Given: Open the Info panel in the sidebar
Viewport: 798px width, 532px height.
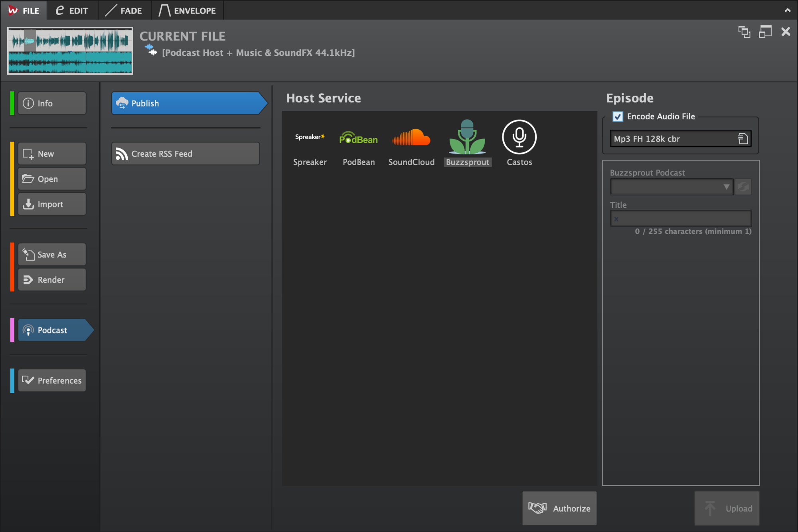Looking at the screenshot, I should click(52, 103).
